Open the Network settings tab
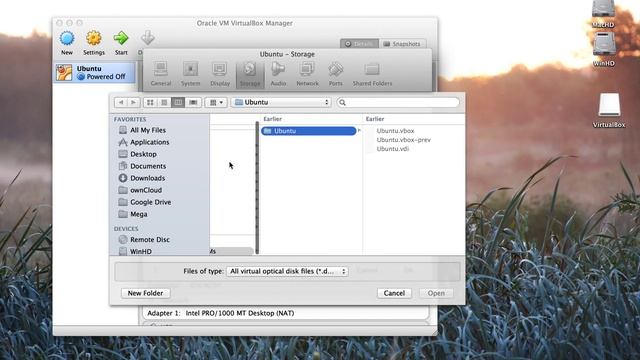The width and height of the screenshot is (640, 360). pos(307,74)
